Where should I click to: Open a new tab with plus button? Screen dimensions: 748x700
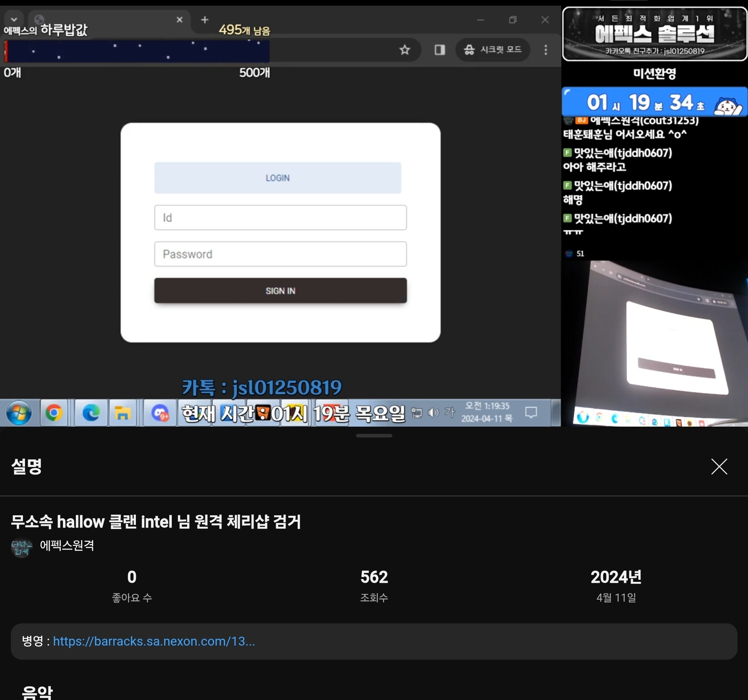[205, 20]
